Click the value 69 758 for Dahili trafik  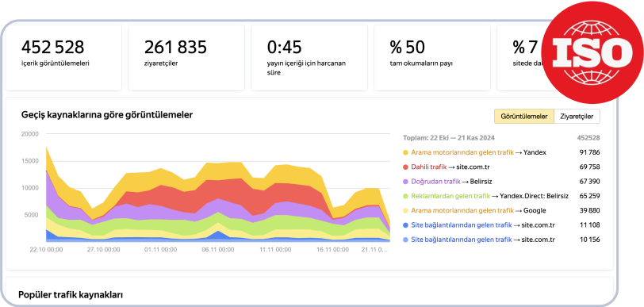pos(589,167)
